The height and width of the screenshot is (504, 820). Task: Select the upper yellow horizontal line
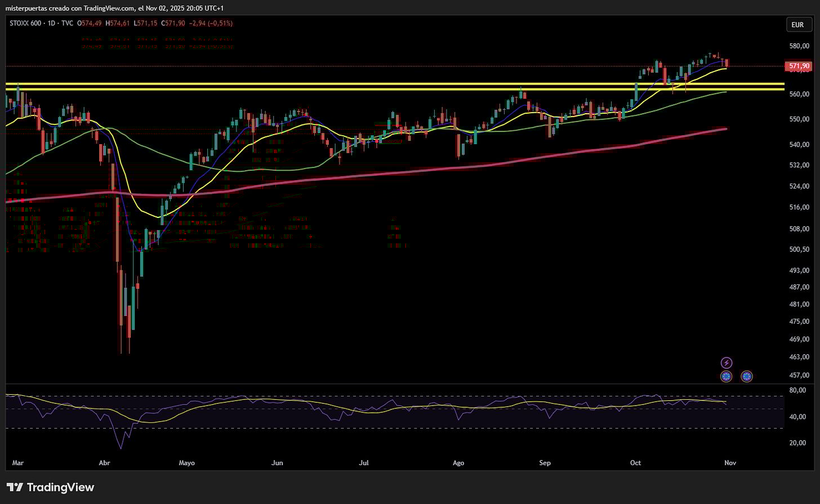tap(394, 84)
